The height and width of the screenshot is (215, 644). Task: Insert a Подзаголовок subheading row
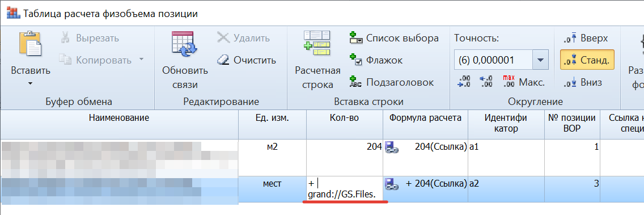point(391,82)
